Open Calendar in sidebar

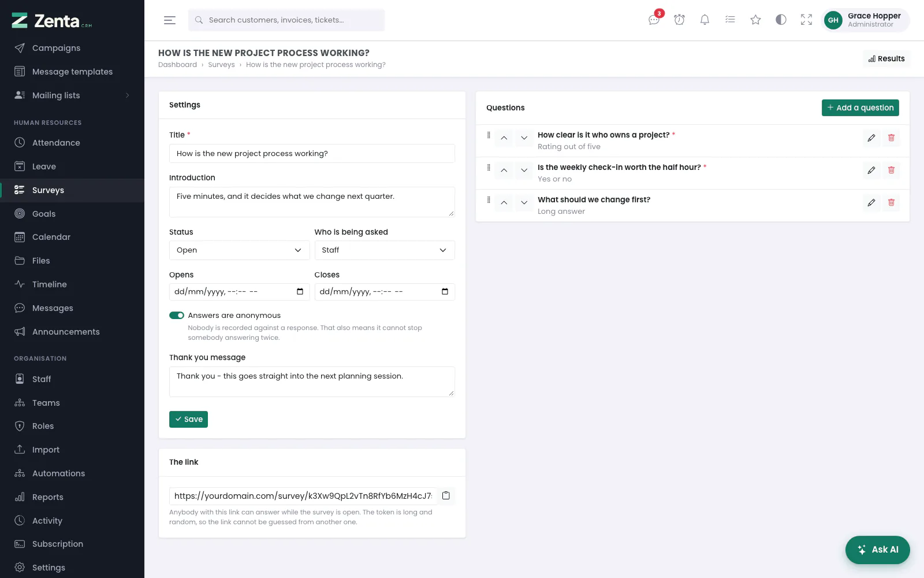(x=72, y=237)
